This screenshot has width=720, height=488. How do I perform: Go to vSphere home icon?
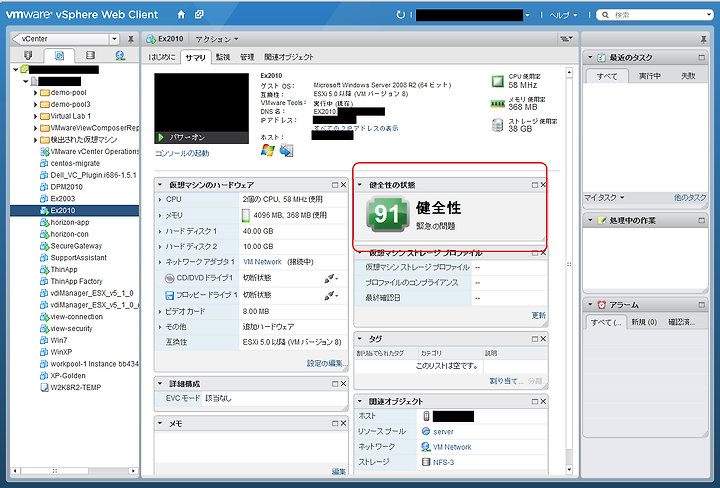coord(181,15)
